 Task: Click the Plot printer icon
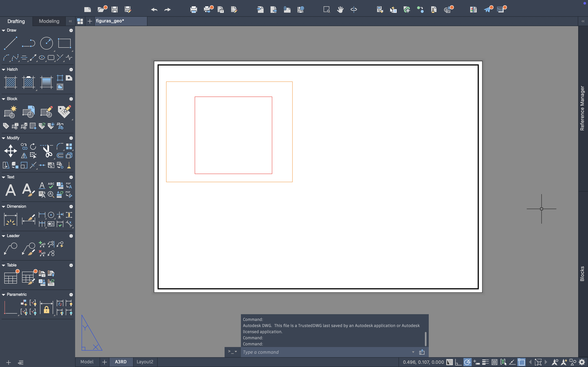click(x=194, y=10)
